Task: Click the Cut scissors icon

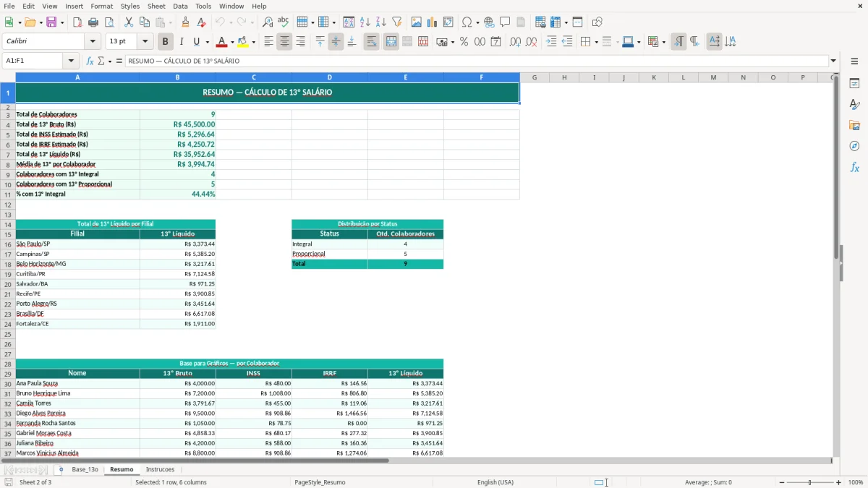Action: click(x=128, y=22)
